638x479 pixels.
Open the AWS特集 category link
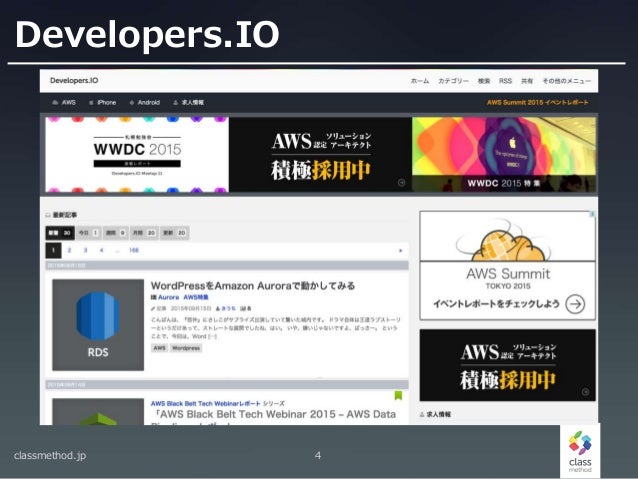tap(196, 297)
